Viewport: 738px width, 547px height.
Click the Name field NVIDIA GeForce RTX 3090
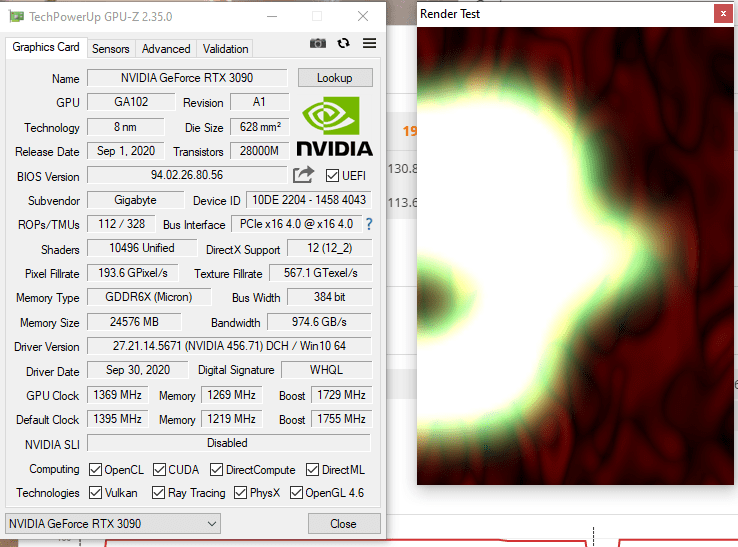pyautogui.click(x=187, y=78)
